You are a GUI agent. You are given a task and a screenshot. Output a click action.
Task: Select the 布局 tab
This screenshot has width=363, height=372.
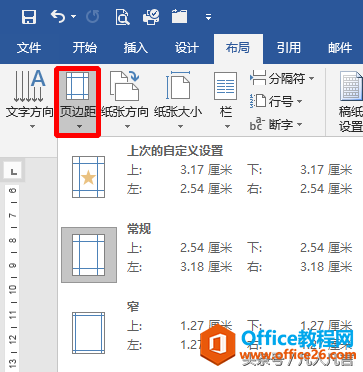click(238, 48)
